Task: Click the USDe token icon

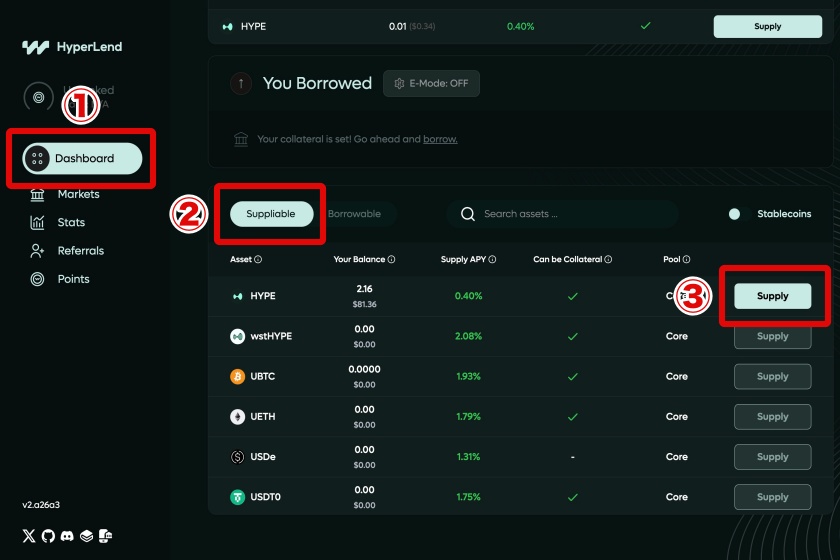Action: click(x=237, y=457)
